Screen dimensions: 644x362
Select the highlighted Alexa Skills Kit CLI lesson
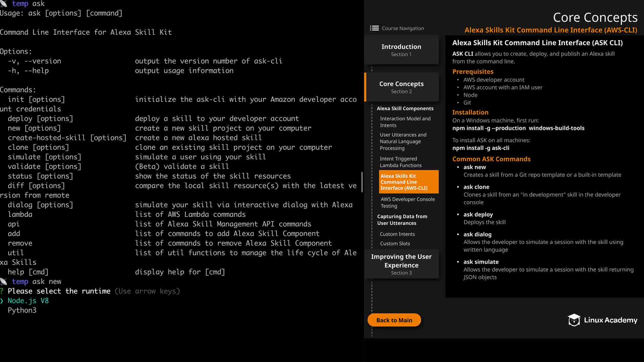[x=408, y=182]
